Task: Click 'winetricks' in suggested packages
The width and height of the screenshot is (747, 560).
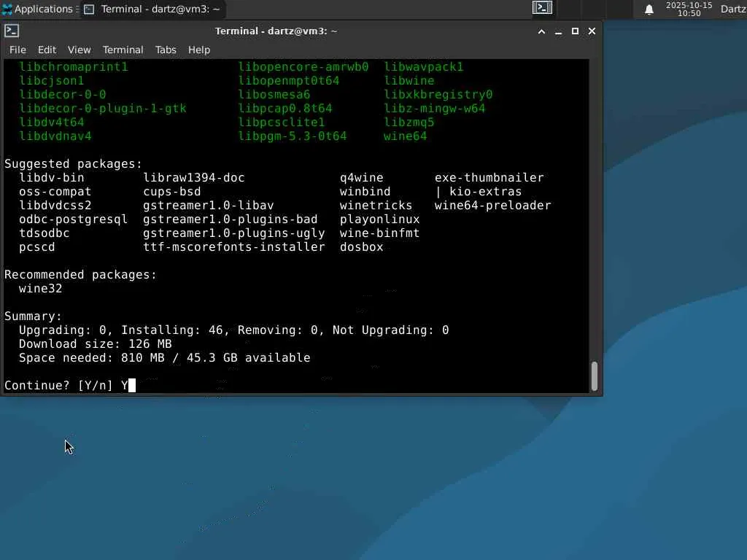Action: 376,205
